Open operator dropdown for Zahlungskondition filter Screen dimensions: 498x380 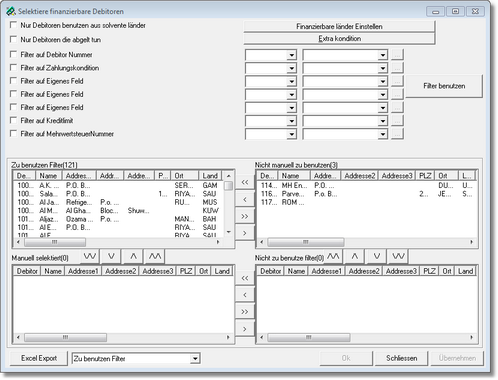click(x=292, y=68)
